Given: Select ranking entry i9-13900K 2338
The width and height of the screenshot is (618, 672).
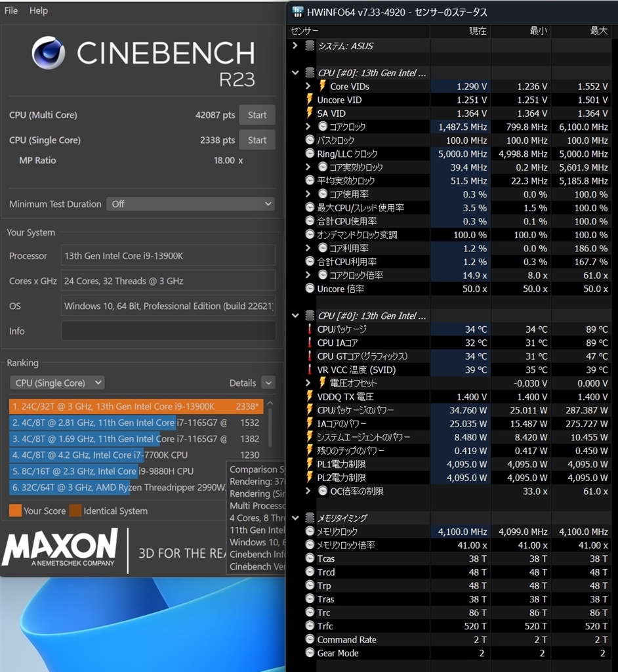Looking at the screenshot, I should click(136, 406).
